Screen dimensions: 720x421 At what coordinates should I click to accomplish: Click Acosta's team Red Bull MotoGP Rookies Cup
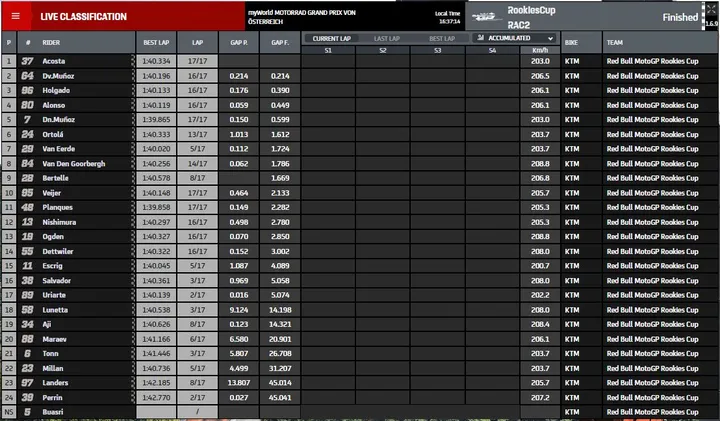coord(652,61)
